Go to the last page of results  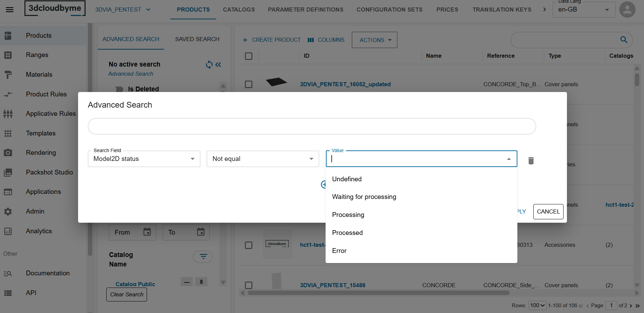click(637, 306)
